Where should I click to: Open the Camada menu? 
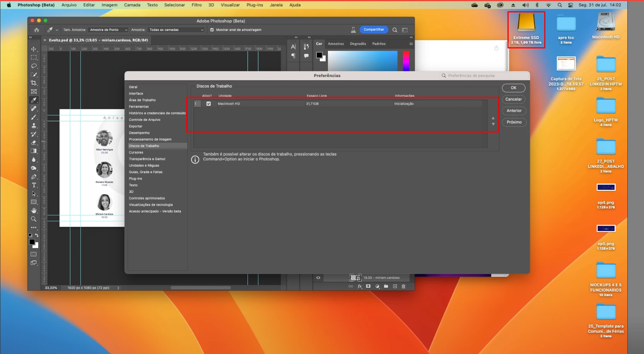pyautogui.click(x=132, y=5)
